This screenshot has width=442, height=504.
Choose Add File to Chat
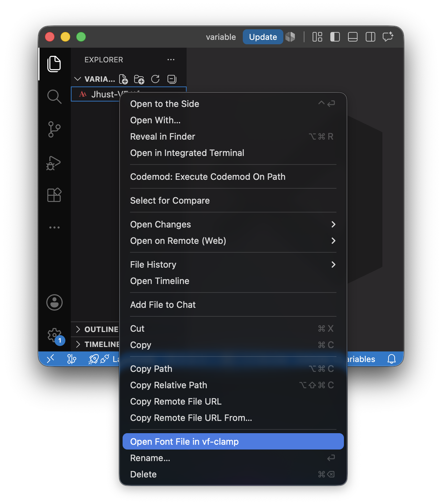click(233, 304)
